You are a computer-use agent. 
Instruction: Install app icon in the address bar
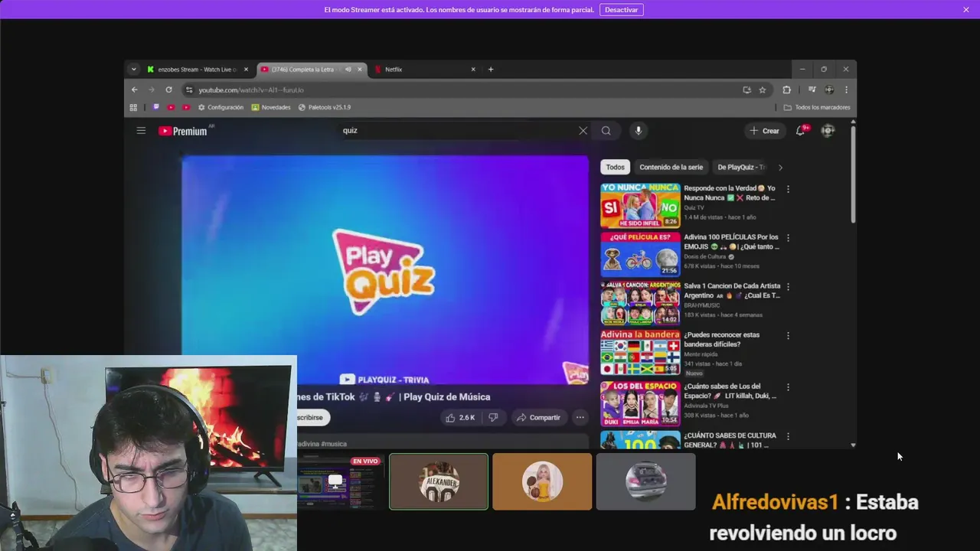coord(746,90)
